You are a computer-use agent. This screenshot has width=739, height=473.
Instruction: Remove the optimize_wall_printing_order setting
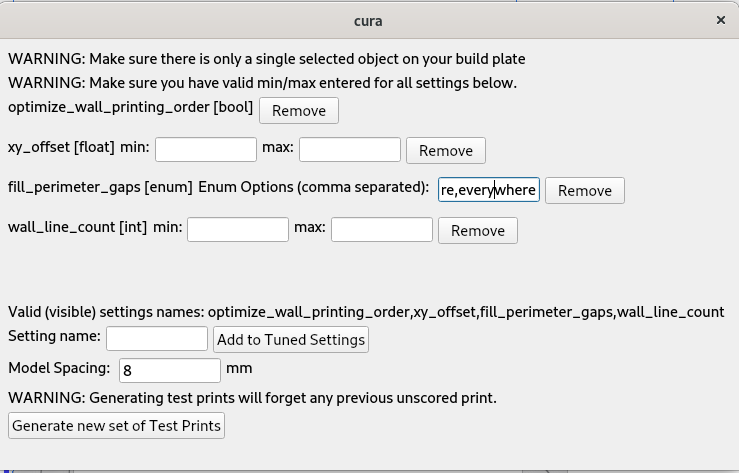tap(298, 110)
